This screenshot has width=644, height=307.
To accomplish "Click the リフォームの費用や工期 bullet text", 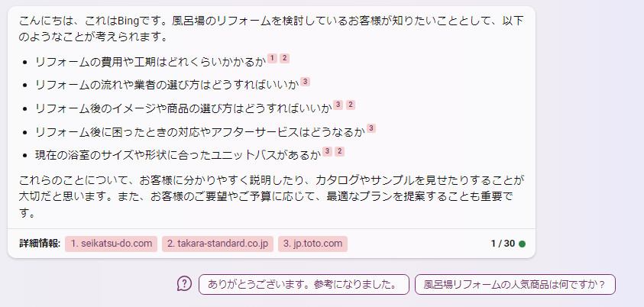I will coord(150,63).
